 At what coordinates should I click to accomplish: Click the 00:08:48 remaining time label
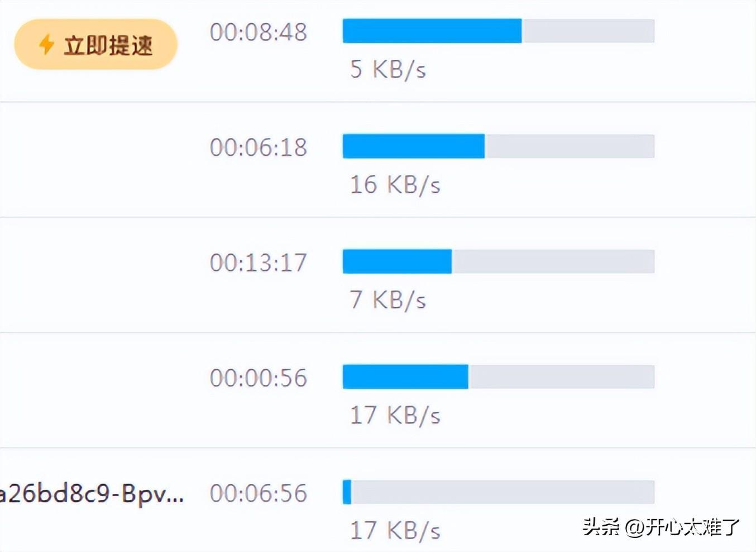tap(259, 32)
